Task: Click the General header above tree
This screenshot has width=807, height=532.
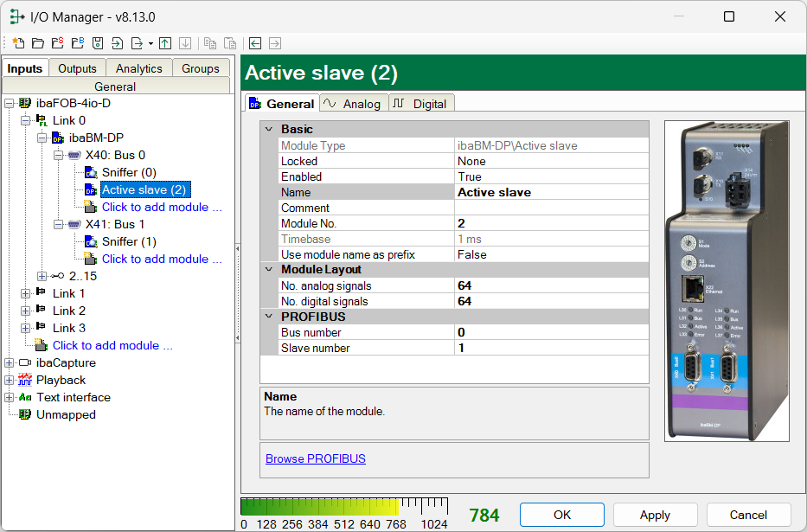Action: [x=116, y=86]
